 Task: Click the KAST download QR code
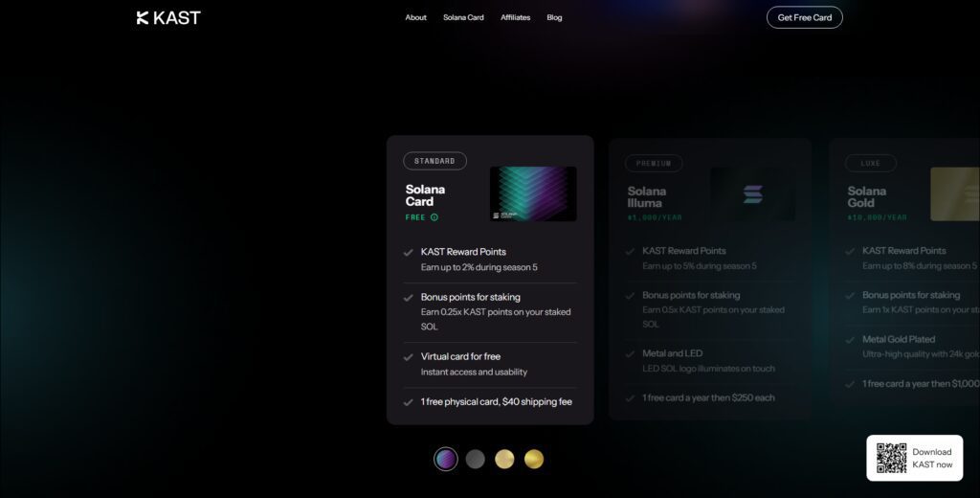891,458
